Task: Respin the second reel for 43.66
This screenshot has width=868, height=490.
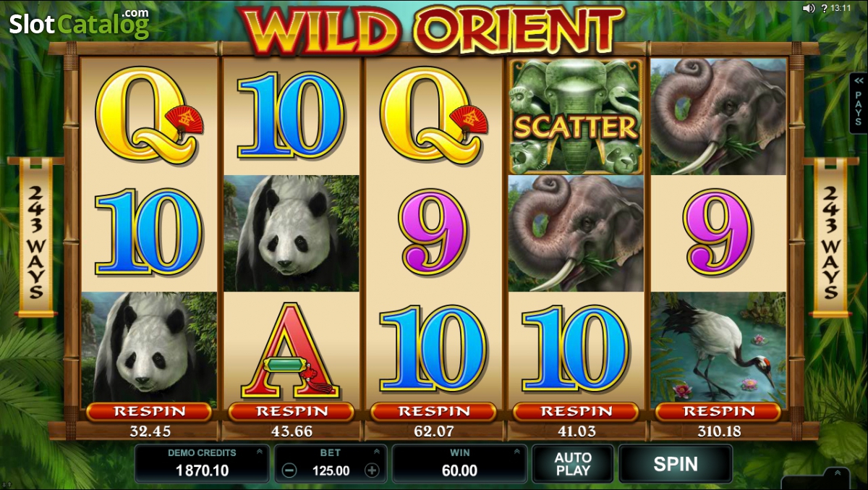Action: point(292,412)
